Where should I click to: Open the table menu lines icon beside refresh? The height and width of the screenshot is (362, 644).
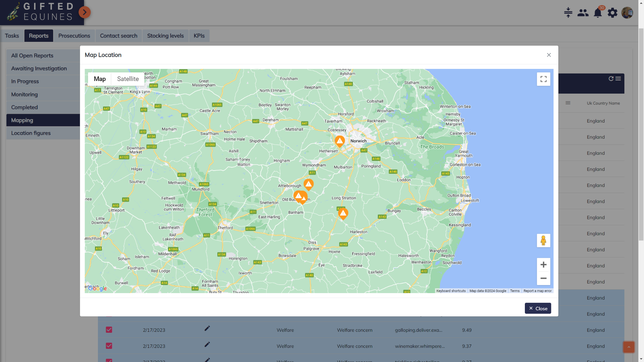pyautogui.click(x=618, y=79)
